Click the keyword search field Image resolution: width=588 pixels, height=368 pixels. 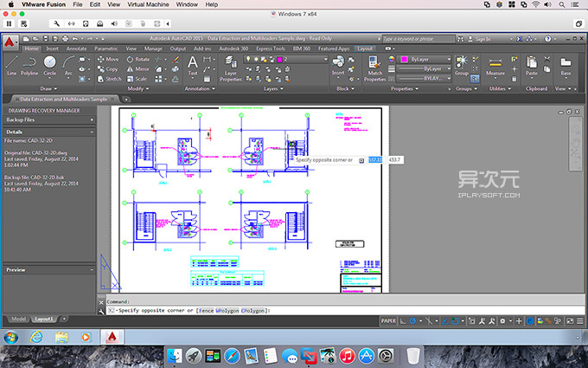click(419, 39)
